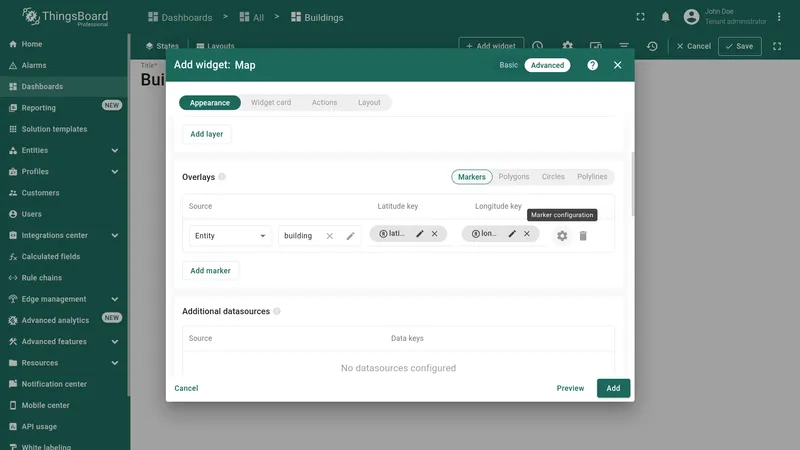The image size is (800, 450).
Task: Go to Dashboards breadcrumb
Action: tap(180, 17)
